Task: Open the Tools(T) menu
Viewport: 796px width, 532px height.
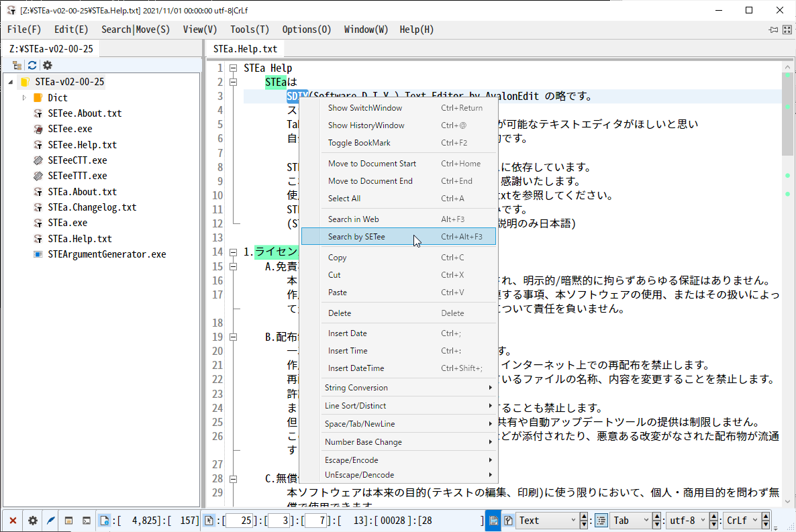Action: click(250, 30)
